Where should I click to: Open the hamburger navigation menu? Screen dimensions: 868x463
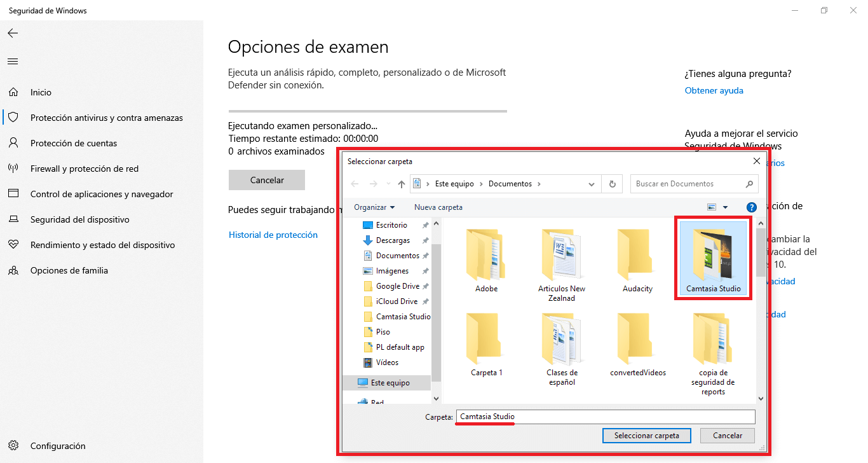(13, 62)
